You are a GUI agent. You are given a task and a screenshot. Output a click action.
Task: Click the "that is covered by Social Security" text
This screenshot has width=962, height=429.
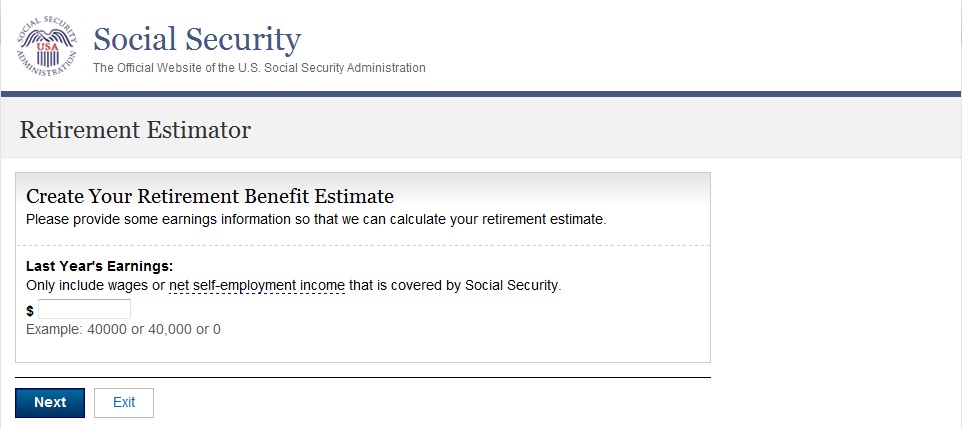point(455,286)
